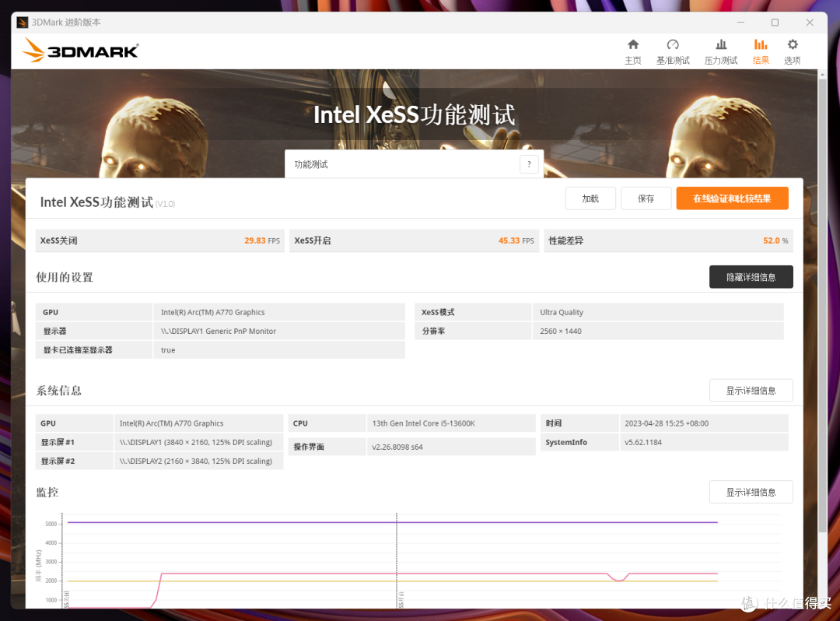Open the 主页 home tab
840x621 pixels.
point(632,52)
